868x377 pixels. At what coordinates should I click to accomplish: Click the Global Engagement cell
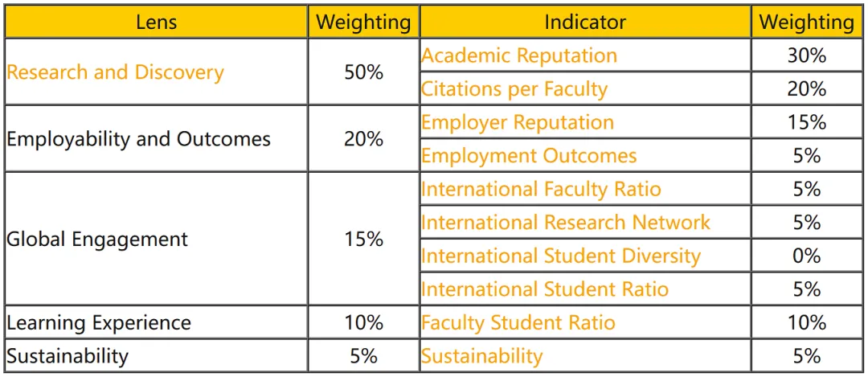tap(157, 239)
